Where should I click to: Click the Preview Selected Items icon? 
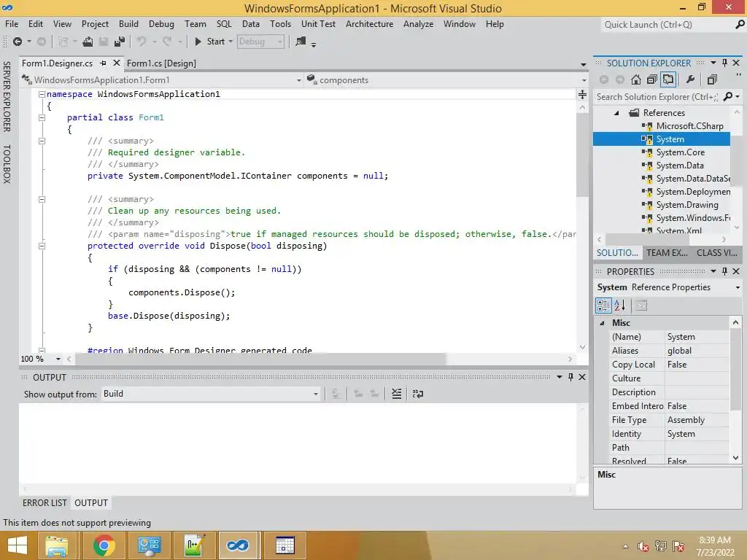click(x=712, y=79)
